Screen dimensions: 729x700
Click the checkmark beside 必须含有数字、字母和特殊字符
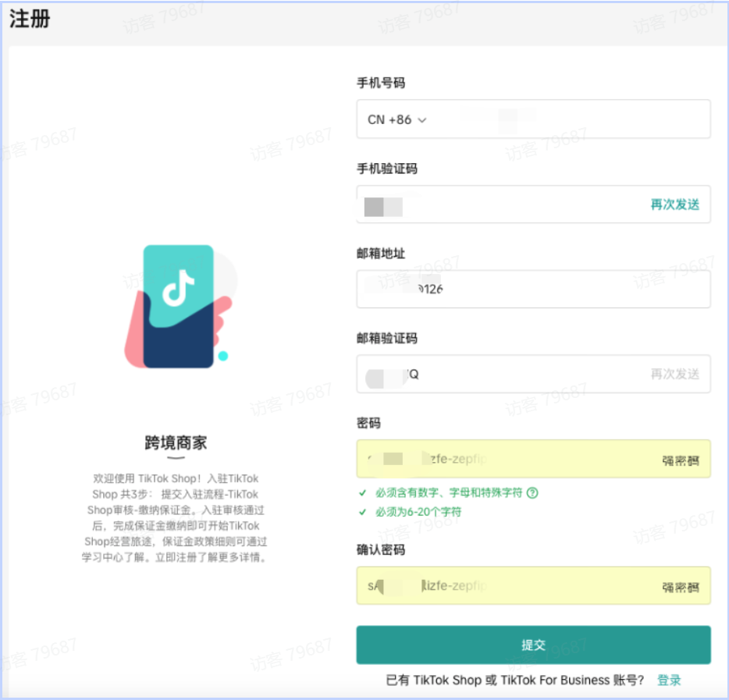362,493
